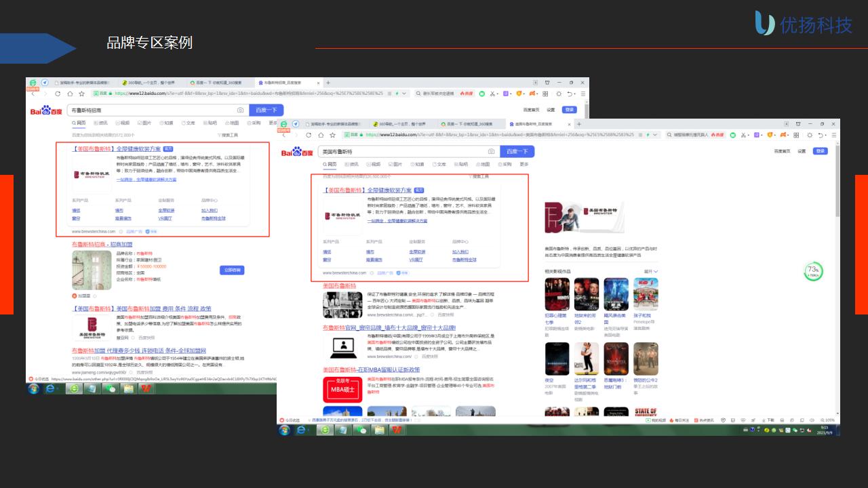Select the 贴吧 tab in the front Baidu results
The width and height of the screenshot is (868, 488).
[x=460, y=164]
